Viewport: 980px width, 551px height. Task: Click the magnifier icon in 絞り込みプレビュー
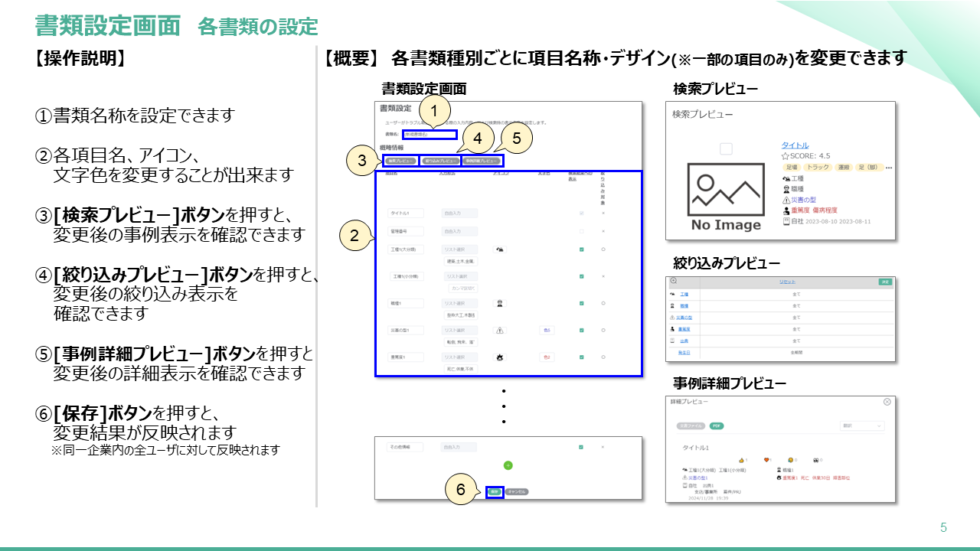(673, 281)
